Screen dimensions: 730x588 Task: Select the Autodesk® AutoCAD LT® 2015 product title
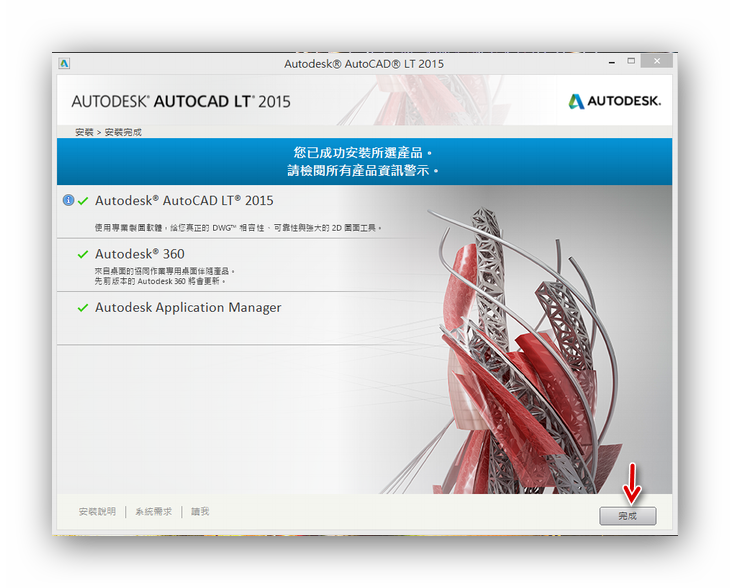tap(184, 200)
